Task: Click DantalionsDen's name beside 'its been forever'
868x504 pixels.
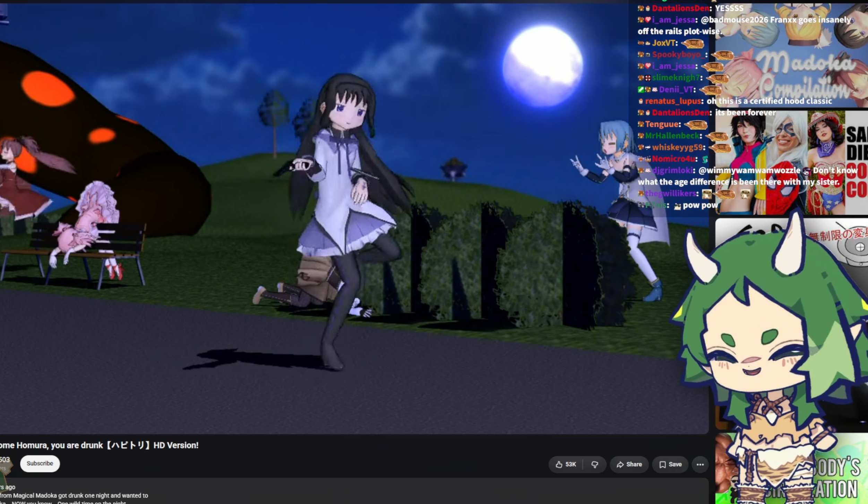Action: click(680, 113)
